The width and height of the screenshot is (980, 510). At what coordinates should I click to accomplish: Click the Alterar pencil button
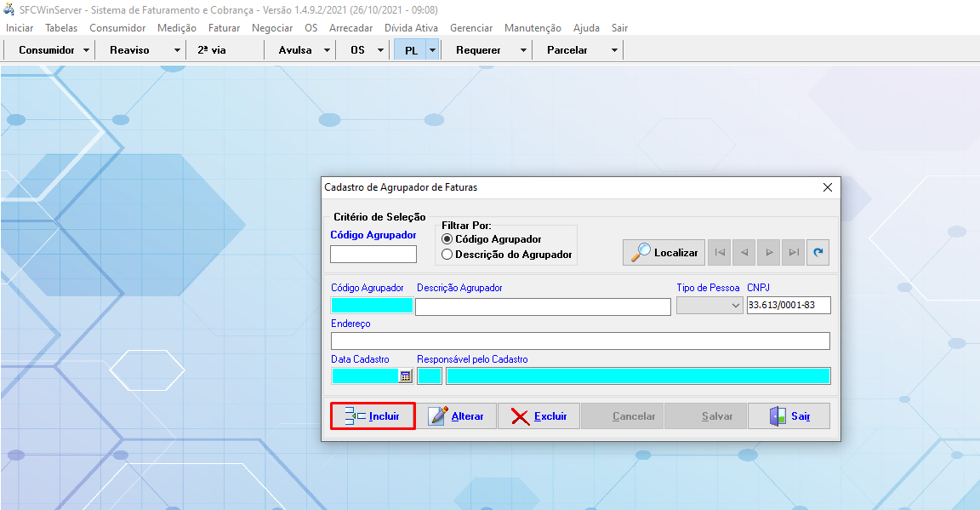(456, 416)
